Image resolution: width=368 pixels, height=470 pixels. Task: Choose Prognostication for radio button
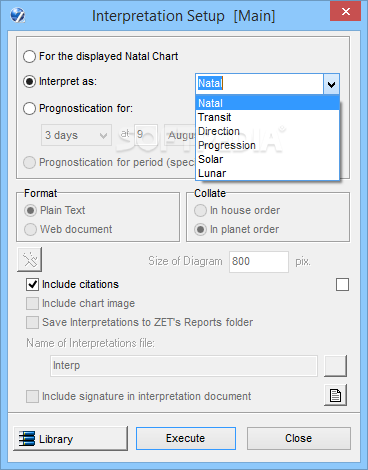coord(29,108)
